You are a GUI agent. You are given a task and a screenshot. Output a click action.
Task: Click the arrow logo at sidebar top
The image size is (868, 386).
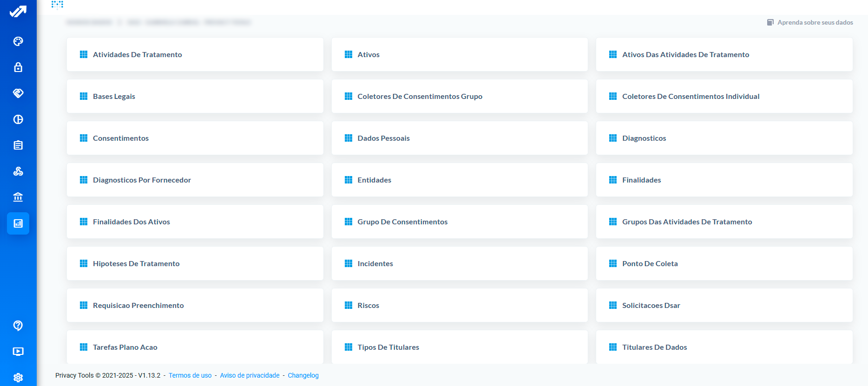point(18,12)
